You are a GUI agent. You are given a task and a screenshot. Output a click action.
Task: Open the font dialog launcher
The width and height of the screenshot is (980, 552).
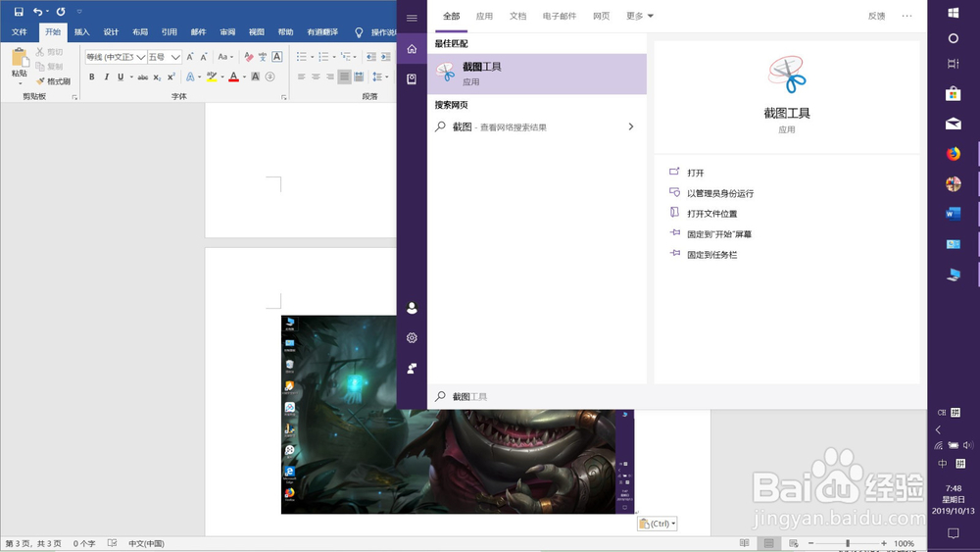pos(284,97)
